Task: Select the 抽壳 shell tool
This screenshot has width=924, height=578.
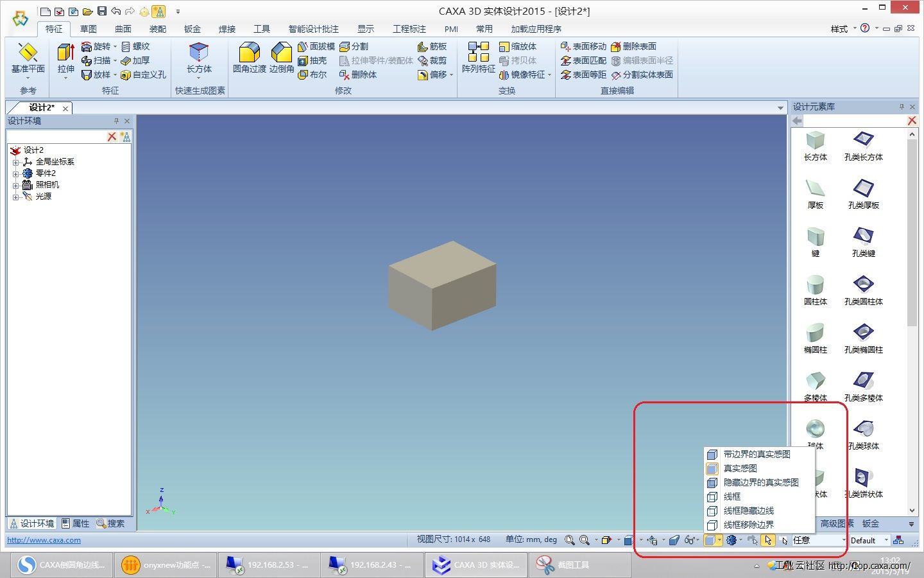Action: coord(312,60)
